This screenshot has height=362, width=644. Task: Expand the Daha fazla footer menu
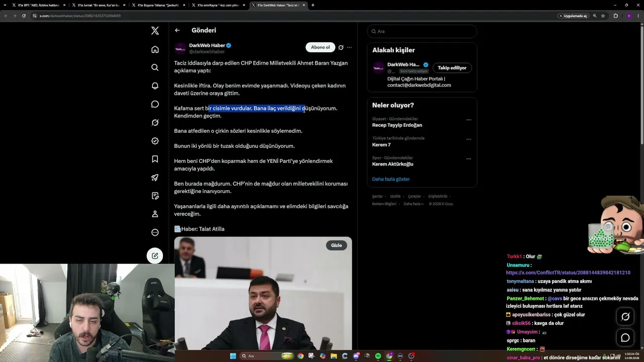point(414,204)
